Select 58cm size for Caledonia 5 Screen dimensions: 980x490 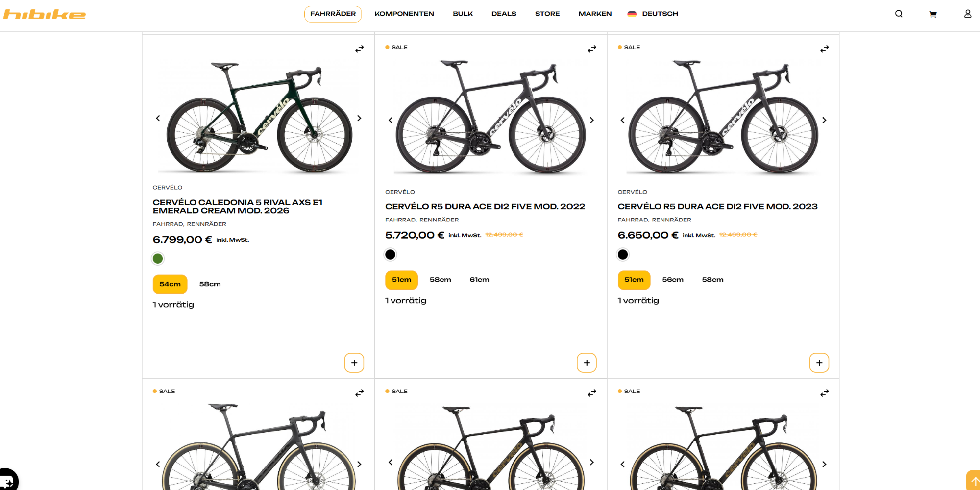[210, 284]
